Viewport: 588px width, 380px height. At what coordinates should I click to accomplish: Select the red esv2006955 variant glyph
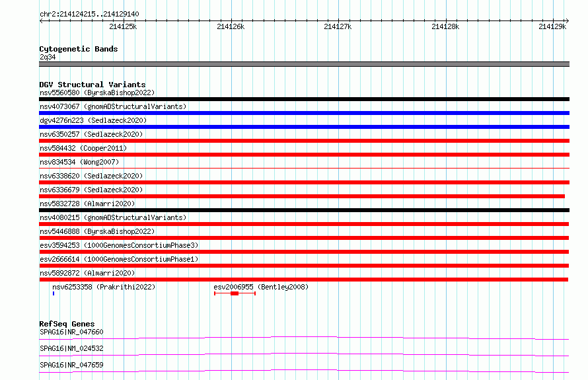pos(235,293)
